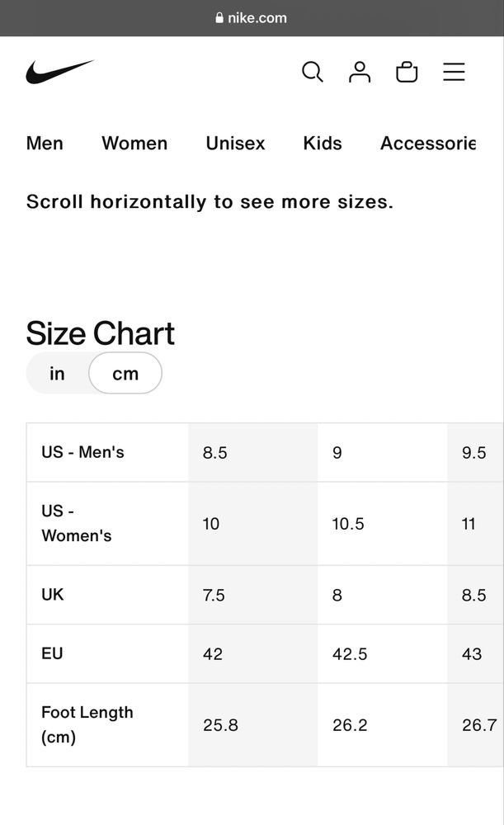Select the Men category tab
Viewport: 504px width, 825px height.
pos(45,143)
